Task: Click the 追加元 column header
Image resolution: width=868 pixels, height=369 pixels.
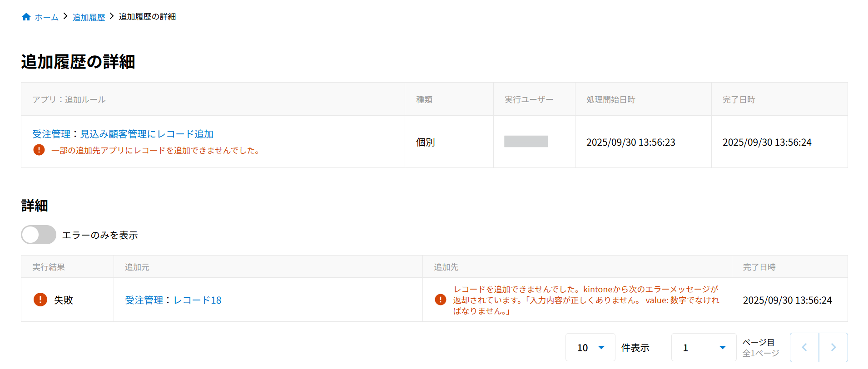Action: tap(137, 267)
